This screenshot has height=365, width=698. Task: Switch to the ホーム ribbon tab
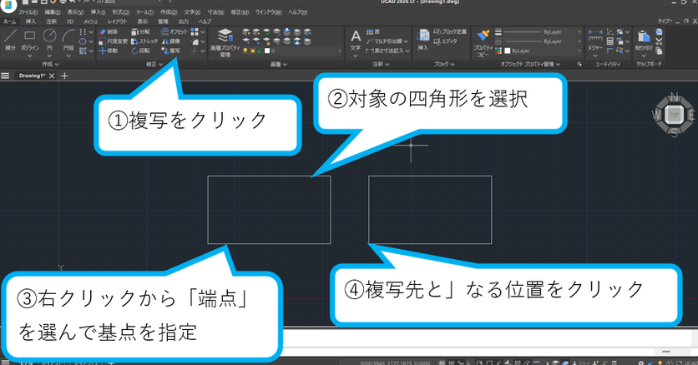(x=9, y=21)
